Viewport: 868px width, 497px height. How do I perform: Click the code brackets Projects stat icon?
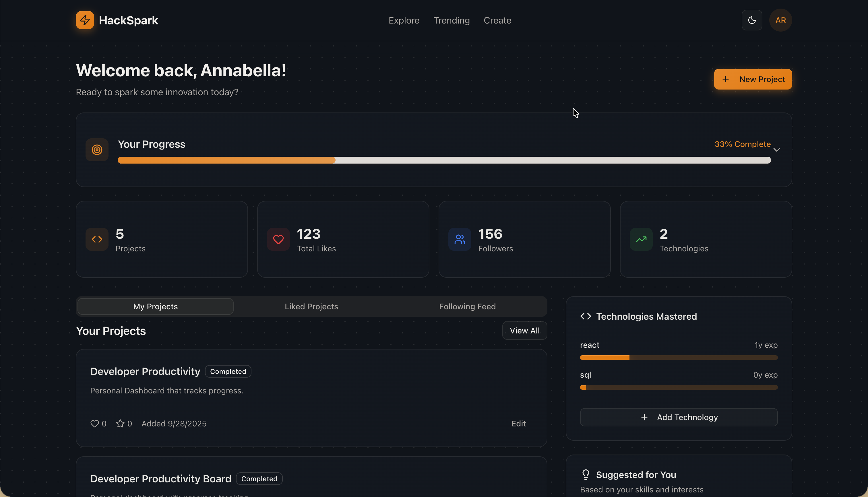(97, 239)
